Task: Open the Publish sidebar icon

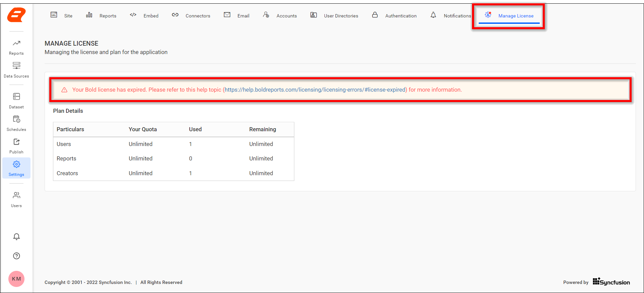Action: [x=16, y=142]
